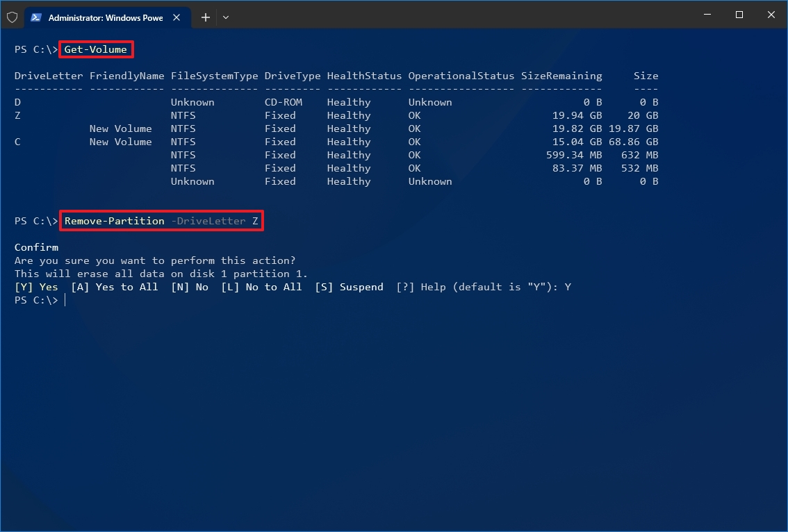Switch to the Administrator Windows PowerShell tab

pos(104,17)
